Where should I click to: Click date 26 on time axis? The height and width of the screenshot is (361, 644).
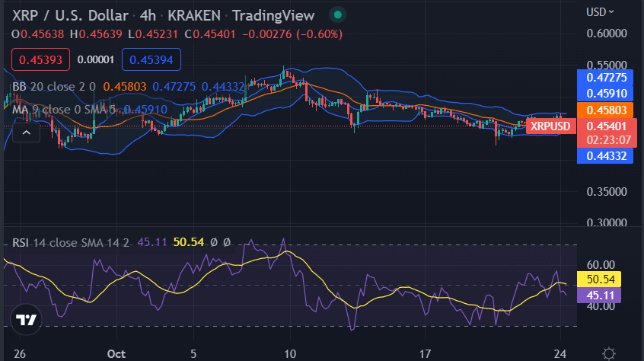click(19, 354)
